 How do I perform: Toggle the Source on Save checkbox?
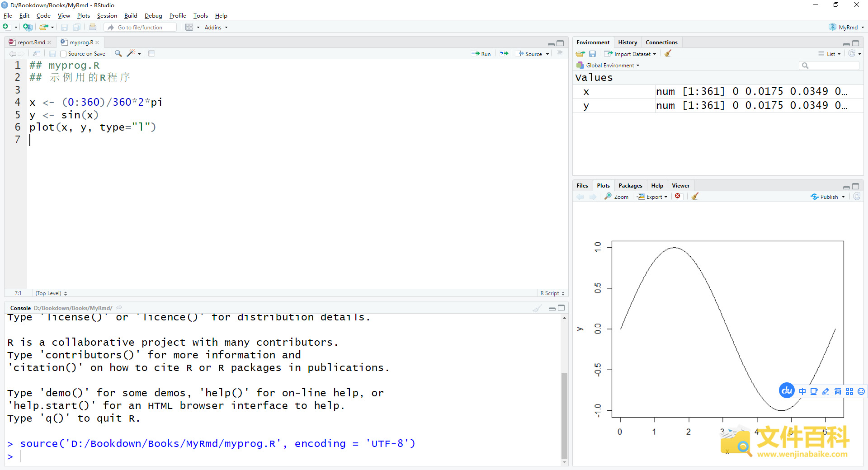[x=63, y=54]
